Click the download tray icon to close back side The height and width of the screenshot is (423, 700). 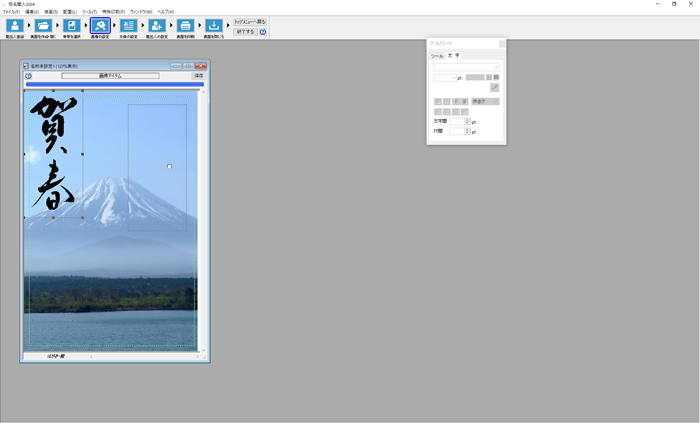click(x=214, y=26)
